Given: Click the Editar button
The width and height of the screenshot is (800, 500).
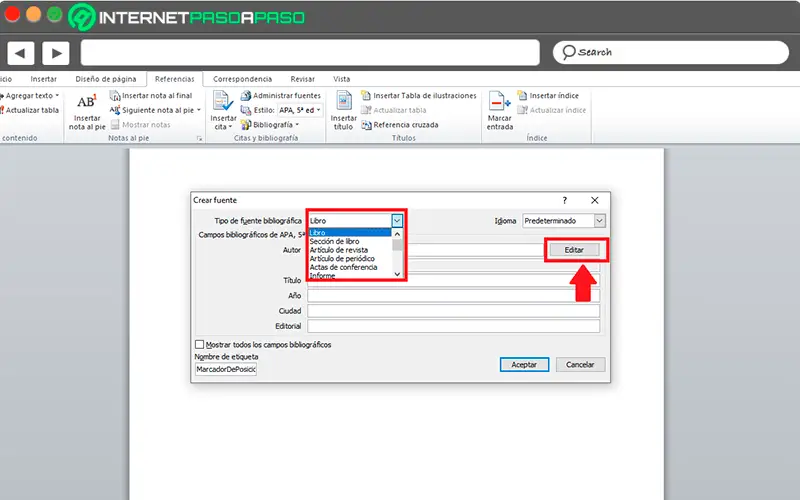Looking at the screenshot, I should tap(574, 250).
